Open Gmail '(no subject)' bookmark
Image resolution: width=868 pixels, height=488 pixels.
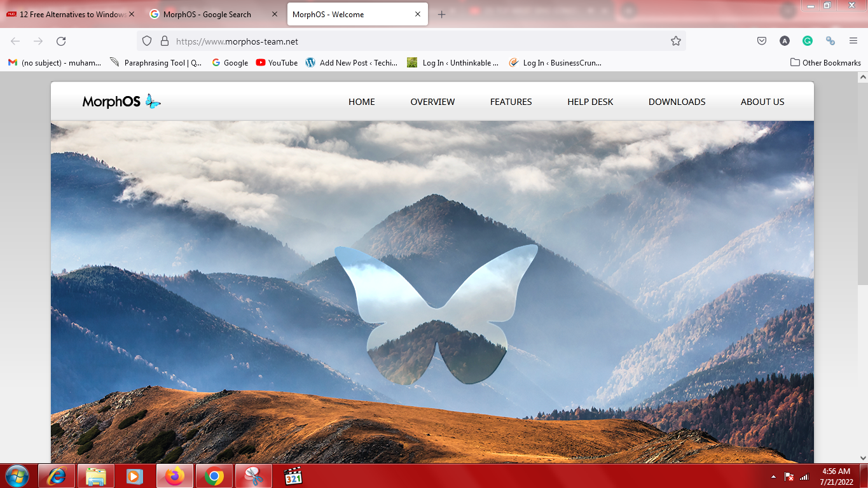point(55,62)
